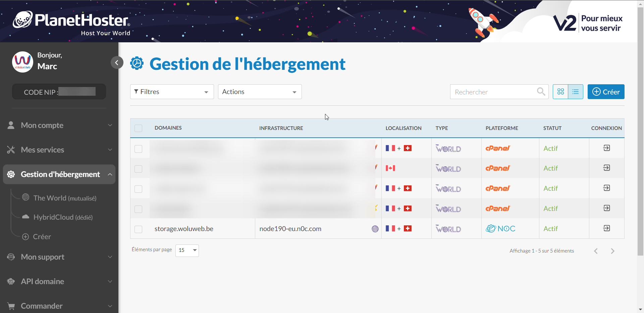Open the storage.woluweb.be domain link
The width and height of the screenshot is (644, 313).
pos(184,229)
